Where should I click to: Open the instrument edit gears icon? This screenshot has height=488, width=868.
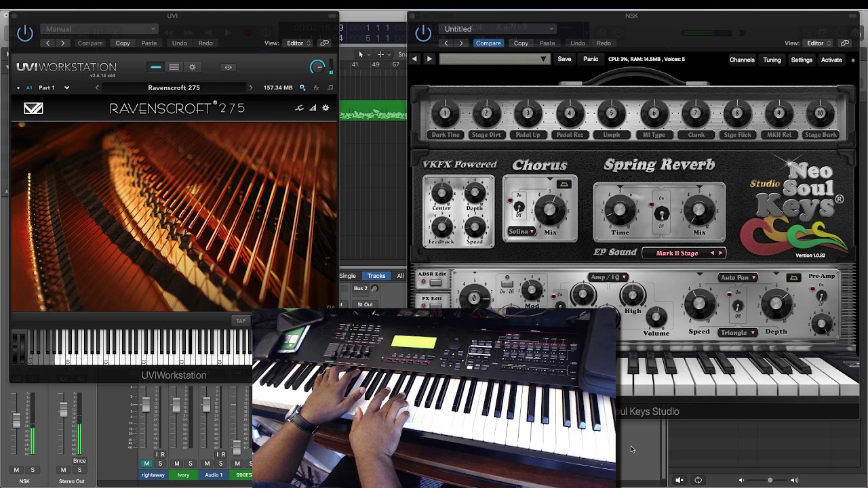pyautogui.click(x=302, y=88)
